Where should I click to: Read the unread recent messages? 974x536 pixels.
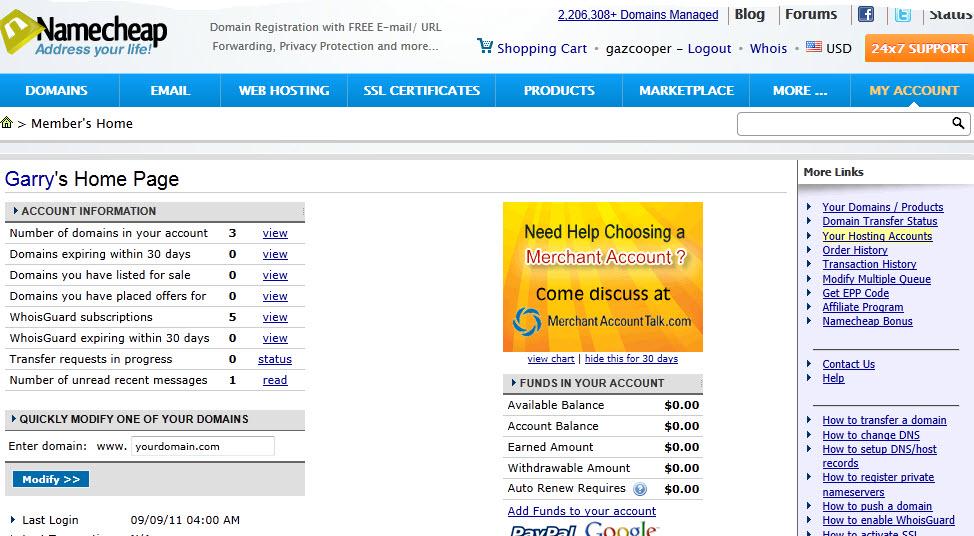(x=274, y=380)
